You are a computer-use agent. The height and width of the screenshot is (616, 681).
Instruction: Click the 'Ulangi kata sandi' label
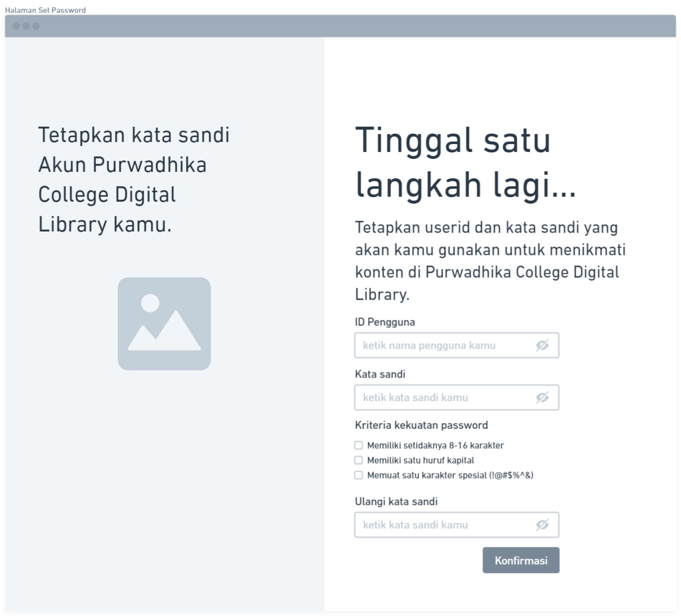tap(396, 501)
